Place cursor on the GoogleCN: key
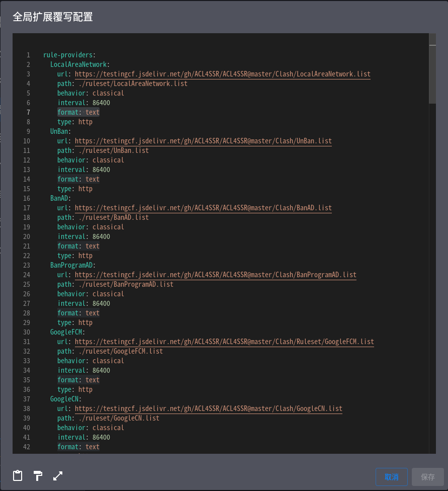The width and height of the screenshot is (448, 491). tap(66, 399)
